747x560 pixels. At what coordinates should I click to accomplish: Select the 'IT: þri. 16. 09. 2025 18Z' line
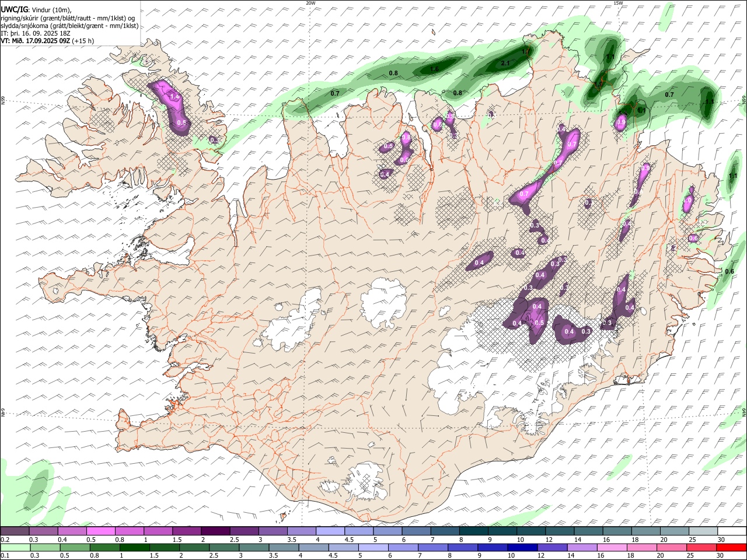(x=35, y=33)
